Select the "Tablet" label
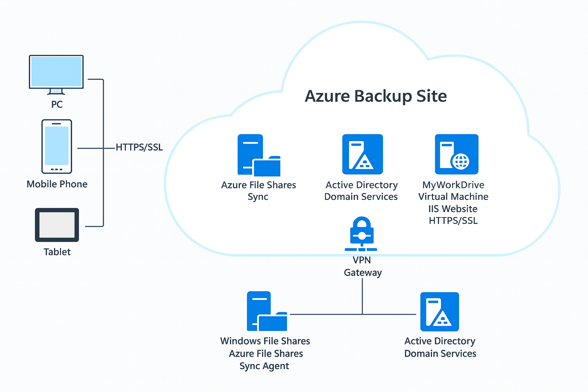Viewport: 588px width, 392px height. pos(57,252)
